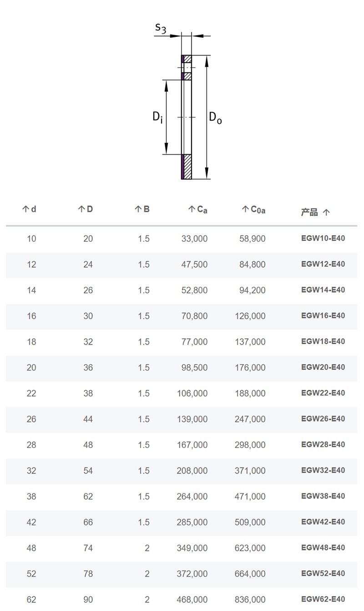Open product EGW16-E40
Screen dimensions: 364x611
click(323, 316)
